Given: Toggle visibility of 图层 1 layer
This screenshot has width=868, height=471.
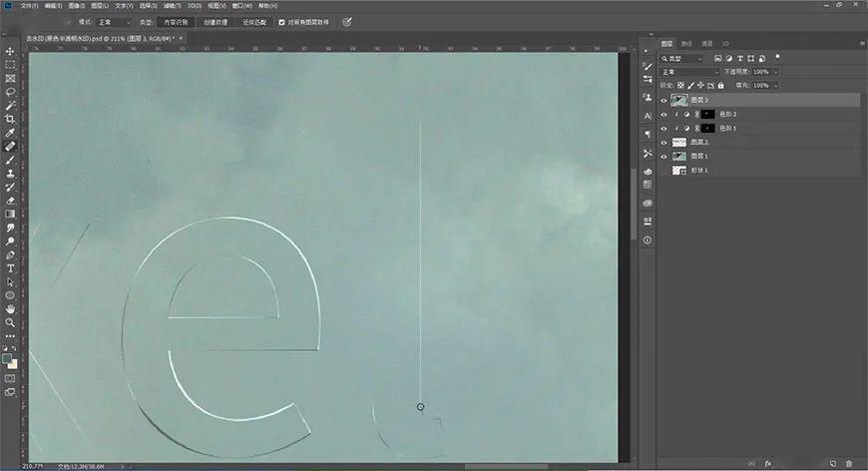Looking at the screenshot, I should pos(663,157).
